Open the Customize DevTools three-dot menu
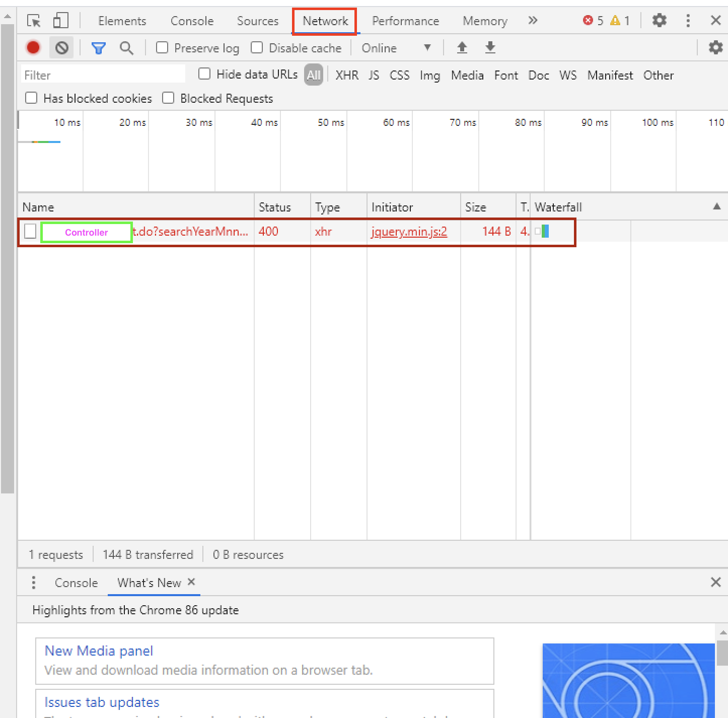The height and width of the screenshot is (718, 728). tap(688, 21)
